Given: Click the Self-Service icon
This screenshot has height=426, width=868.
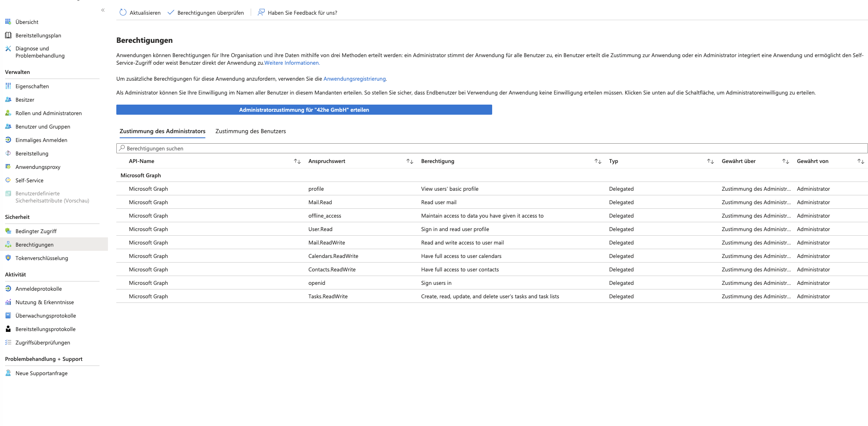Looking at the screenshot, I should pyautogui.click(x=8, y=180).
